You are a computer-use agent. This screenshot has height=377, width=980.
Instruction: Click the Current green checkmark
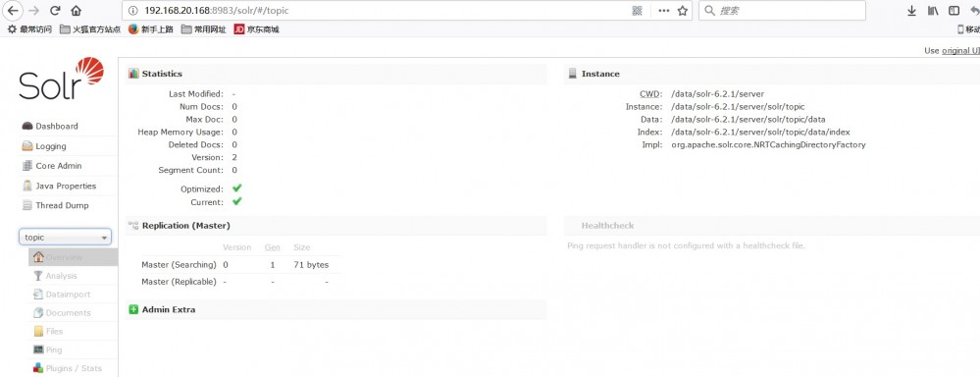(x=236, y=201)
